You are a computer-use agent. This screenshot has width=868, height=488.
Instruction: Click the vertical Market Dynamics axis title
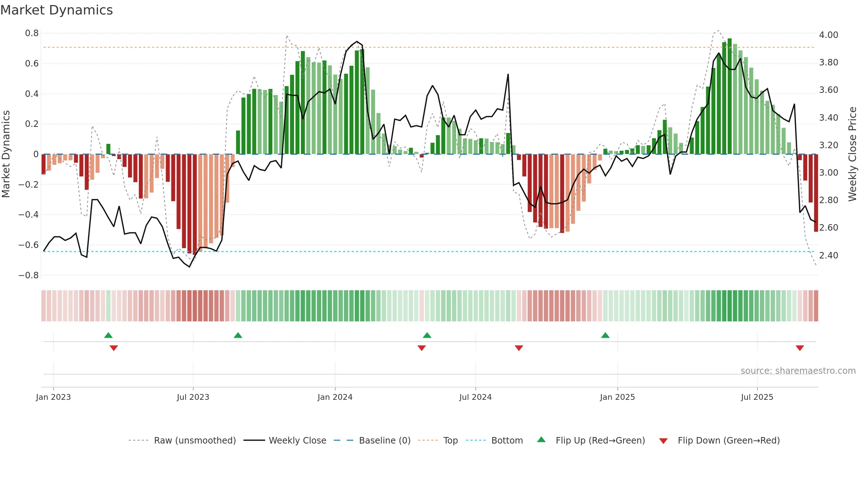(6, 154)
